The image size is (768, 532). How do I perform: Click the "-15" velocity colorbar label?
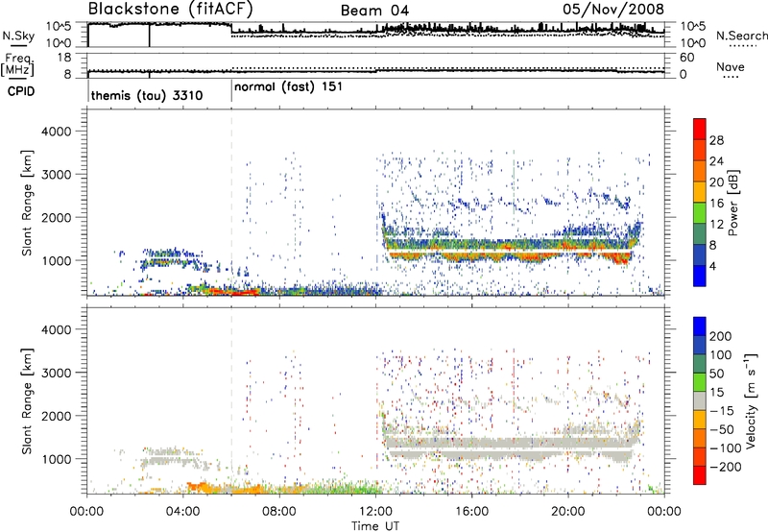pos(722,411)
